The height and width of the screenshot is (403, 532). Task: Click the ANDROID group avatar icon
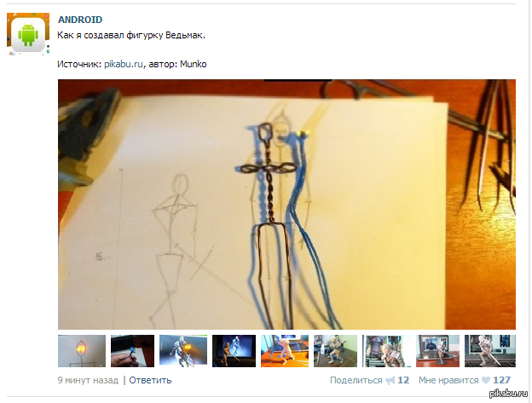coord(28,34)
